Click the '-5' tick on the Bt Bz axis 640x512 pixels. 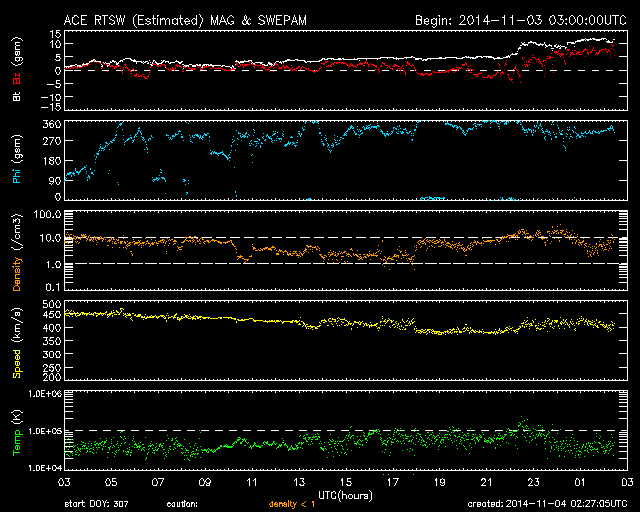(54, 84)
